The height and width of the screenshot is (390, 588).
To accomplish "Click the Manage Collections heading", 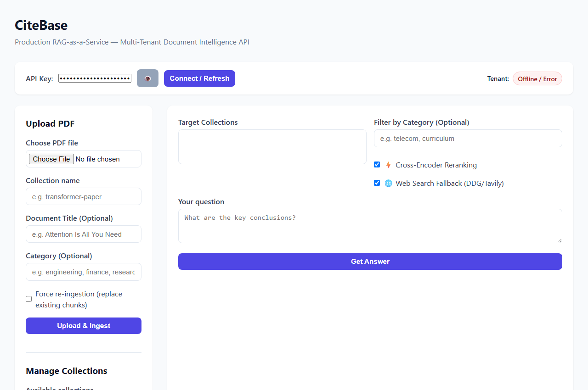I will pyautogui.click(x=67, y=371).
